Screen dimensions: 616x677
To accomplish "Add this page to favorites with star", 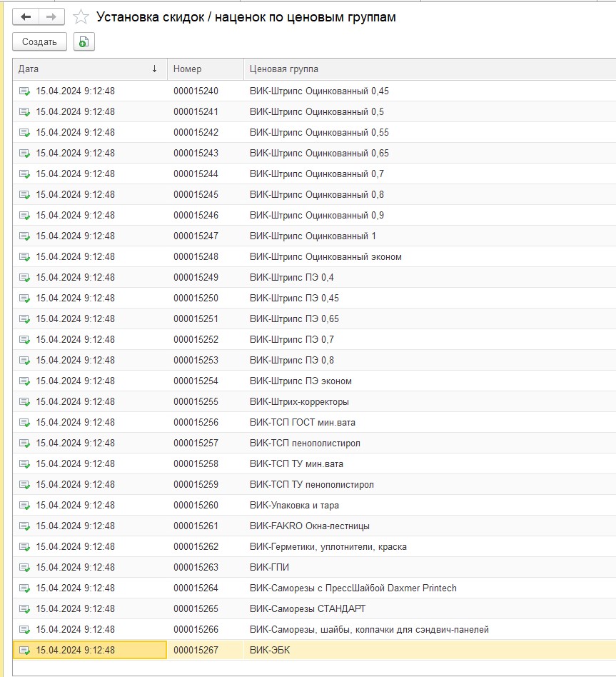I will click(x=82, y=17).
